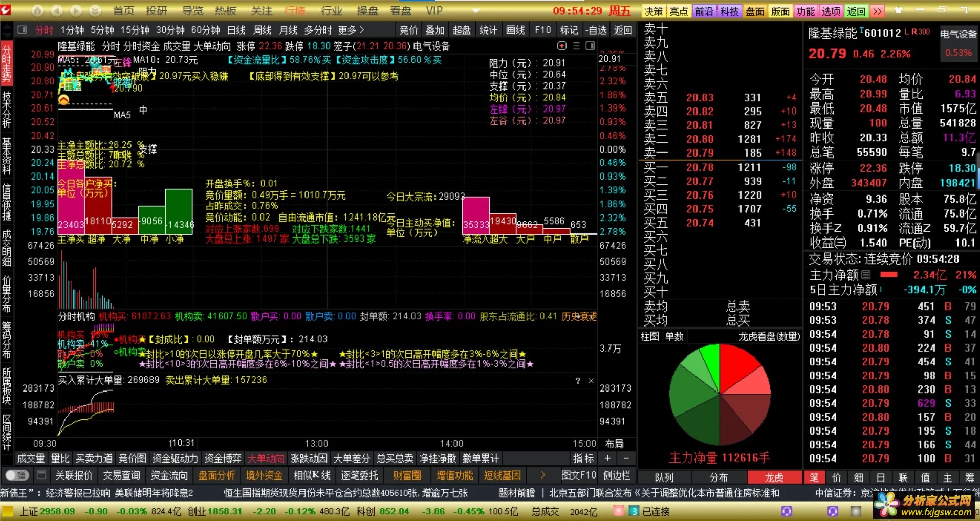Open 盘面分析 analysis link

point(216,475)
